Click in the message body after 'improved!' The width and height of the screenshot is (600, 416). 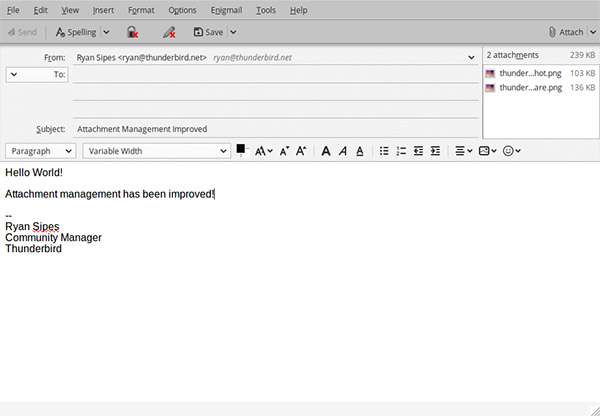point(215,194)
